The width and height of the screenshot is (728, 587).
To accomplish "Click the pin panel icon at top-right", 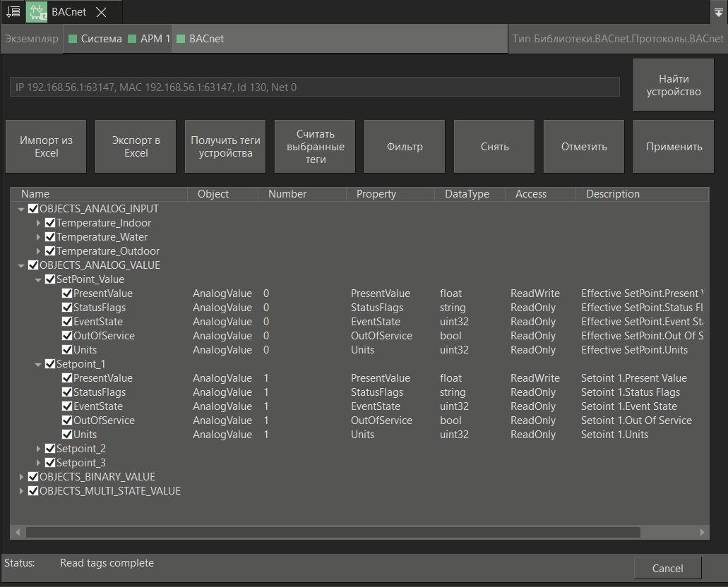I will click(x=720, y=11).
